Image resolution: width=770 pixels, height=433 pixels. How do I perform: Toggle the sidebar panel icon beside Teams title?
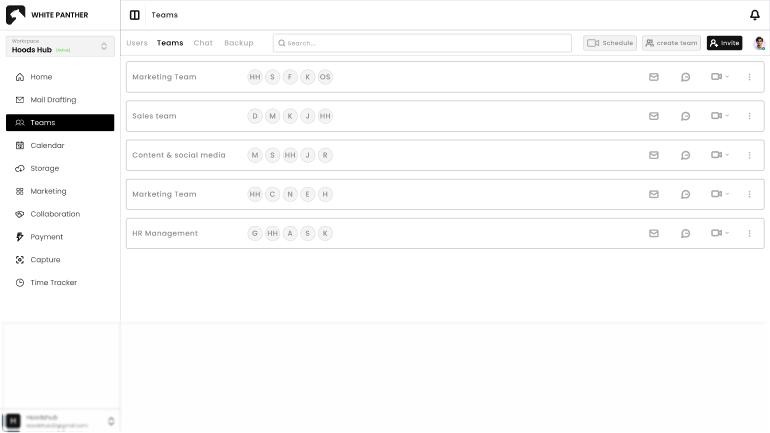(x=135, y=15)
